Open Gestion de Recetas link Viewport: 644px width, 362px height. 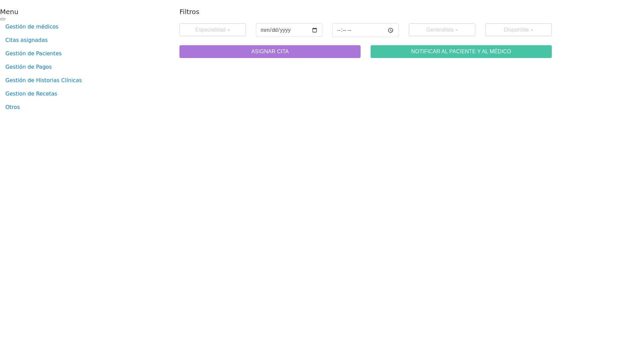[31, 94]
